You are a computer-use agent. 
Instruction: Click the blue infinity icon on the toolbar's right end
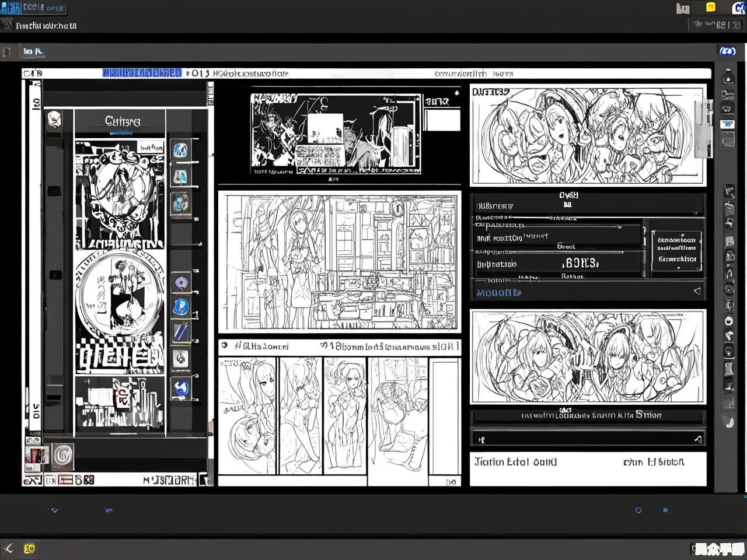727,51
